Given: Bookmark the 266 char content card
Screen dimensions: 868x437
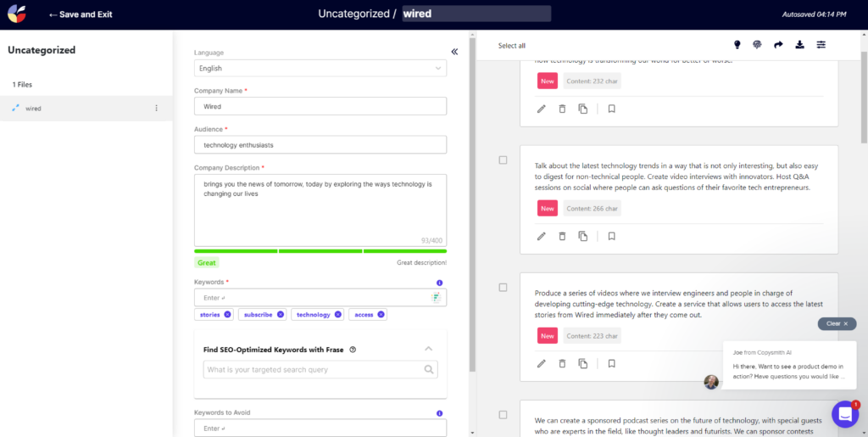Looking at the screenshot, I should point(611,236).
